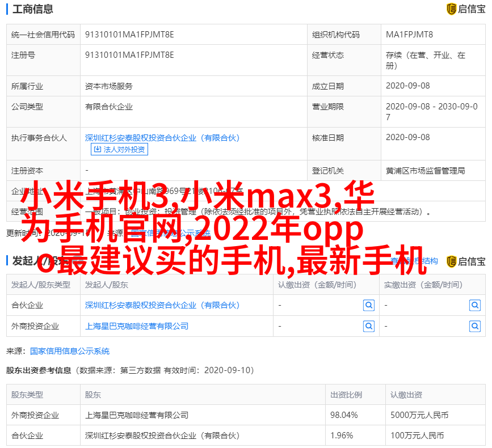Click the 登记机关 label

coord(327,171)
